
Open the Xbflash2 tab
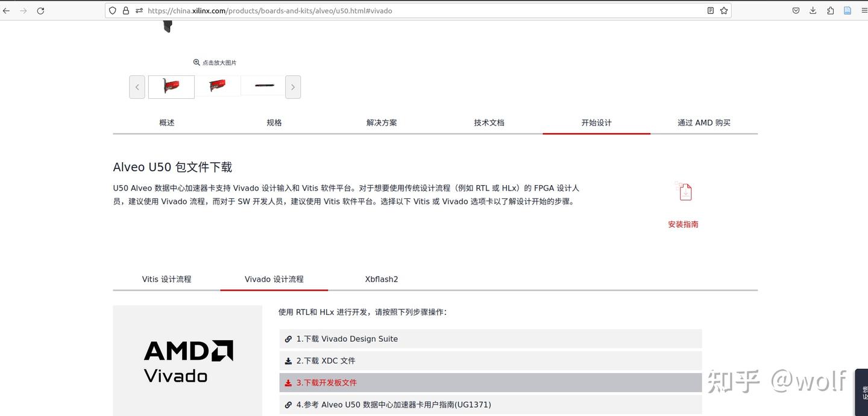coord(381,279)
